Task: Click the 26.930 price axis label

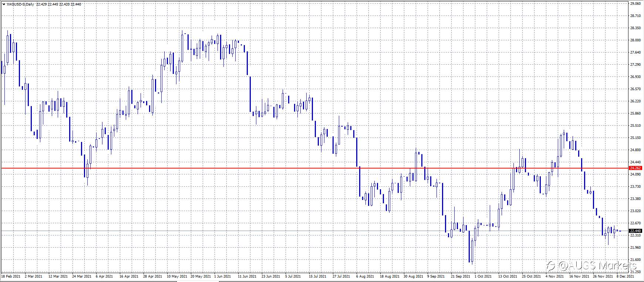Action: pyautogui.click(x=635, y=77)
